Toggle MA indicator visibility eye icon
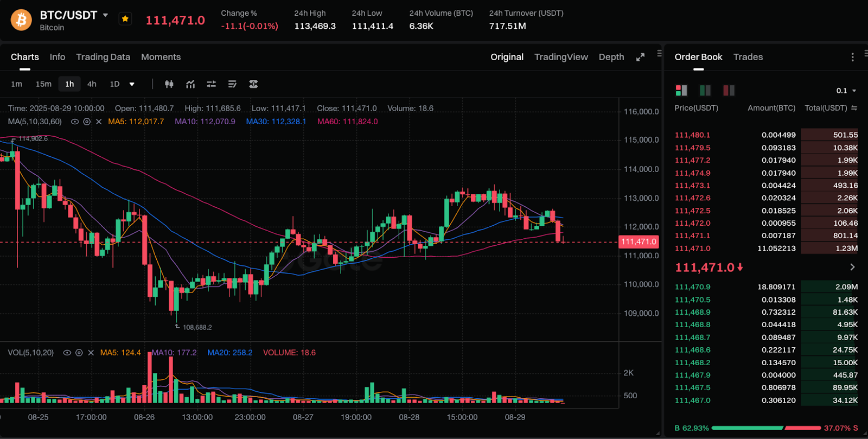The height and width of the screenshot is (439, 868). pos(75,122)
